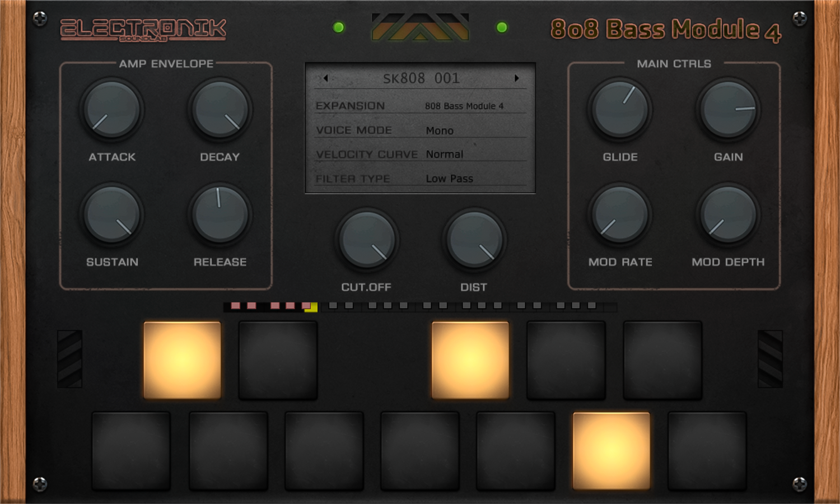Image resolution: width=840 pixels, height=504 pixels.
Task: Tap the fifth pad in the lower row
Action: [516, 451]
